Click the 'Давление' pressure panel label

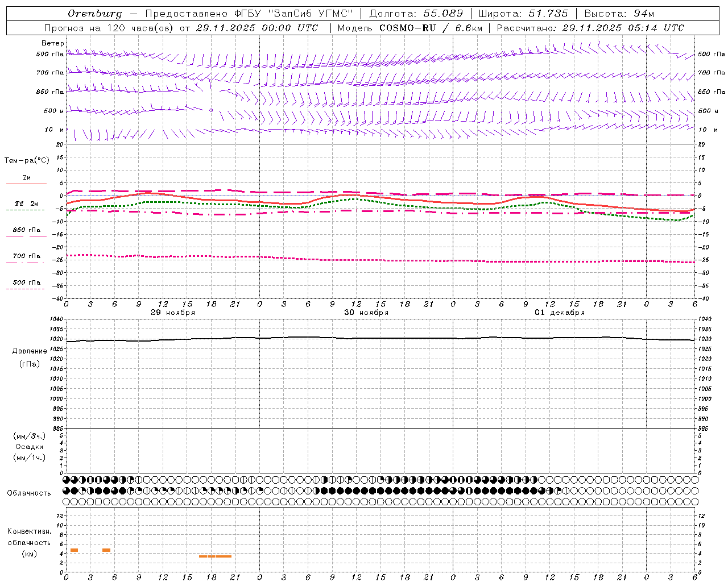tap(30, 351)
